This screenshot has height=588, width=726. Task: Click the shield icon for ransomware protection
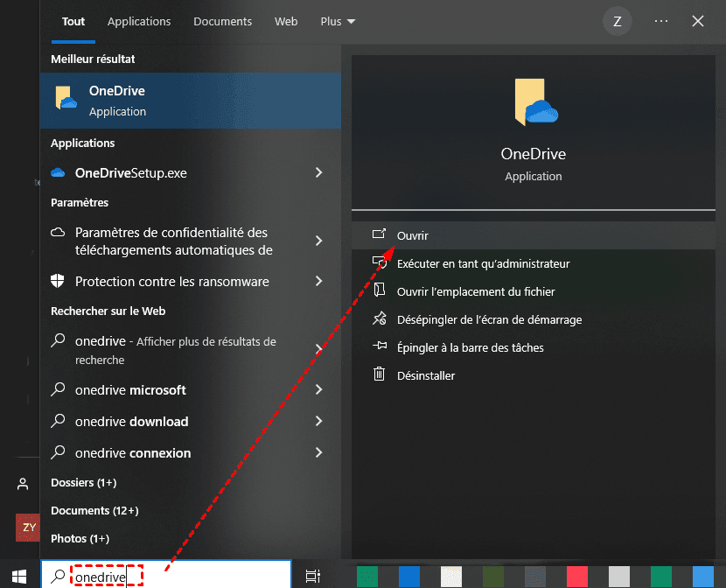coord(58,281)
